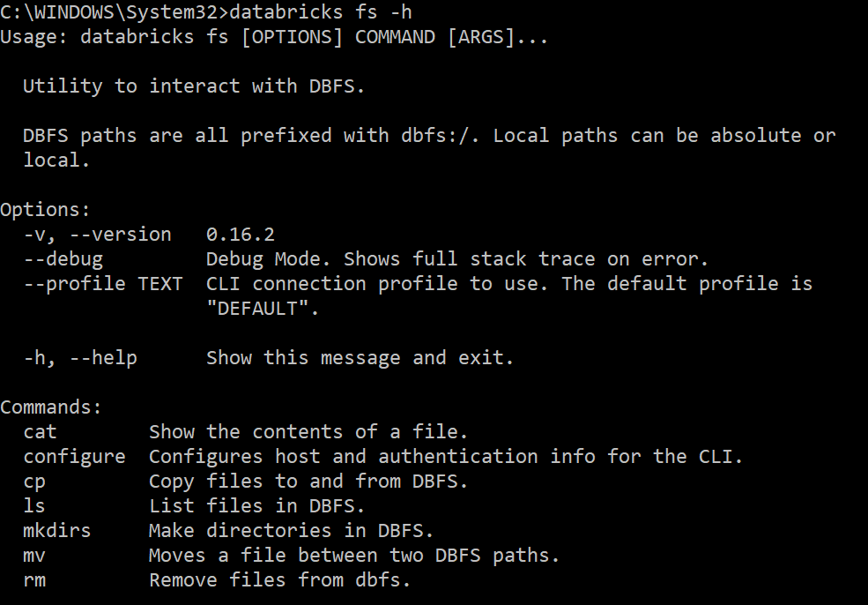Click the 'cat' command name
The image size is (868, 605).
tap(40, 432)
